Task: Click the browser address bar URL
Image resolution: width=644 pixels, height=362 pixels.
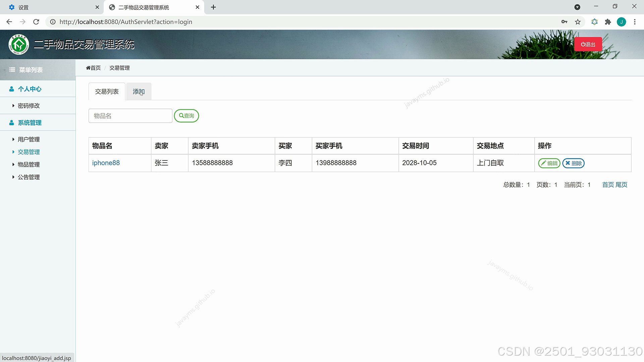Action: 126,22
